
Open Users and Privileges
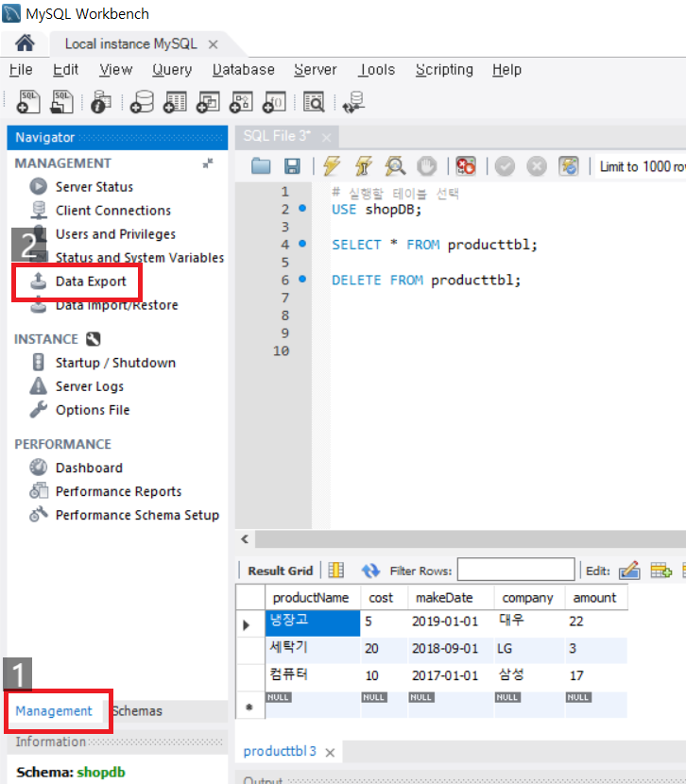click(115, 233)
